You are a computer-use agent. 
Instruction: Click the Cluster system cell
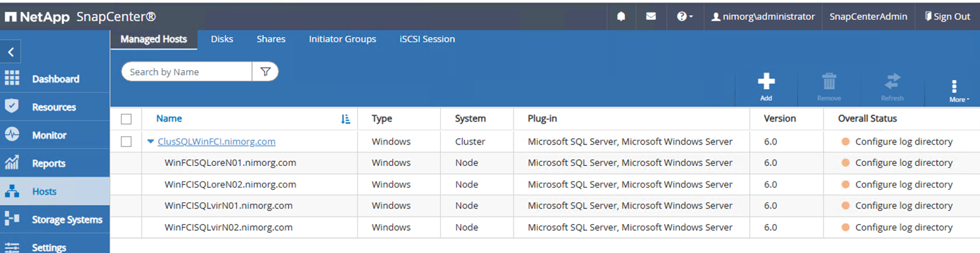tap(470, 142)
